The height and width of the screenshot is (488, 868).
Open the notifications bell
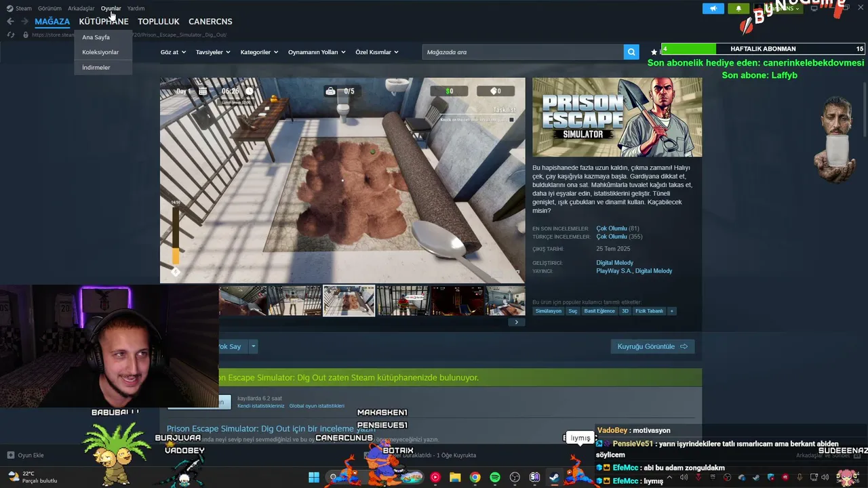coord(738,8)
